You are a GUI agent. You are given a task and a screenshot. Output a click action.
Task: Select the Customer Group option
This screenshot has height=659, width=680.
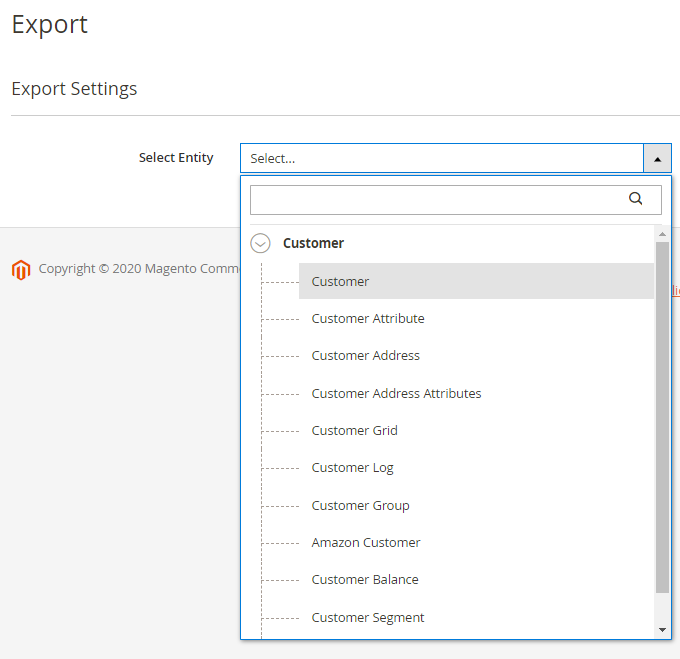tap(361, 506)
